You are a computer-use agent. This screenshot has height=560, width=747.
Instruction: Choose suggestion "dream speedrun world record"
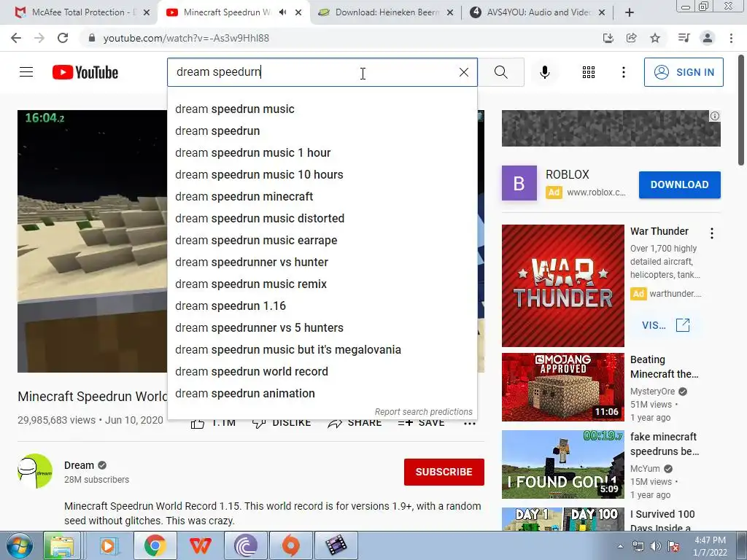tap(322, 372)
